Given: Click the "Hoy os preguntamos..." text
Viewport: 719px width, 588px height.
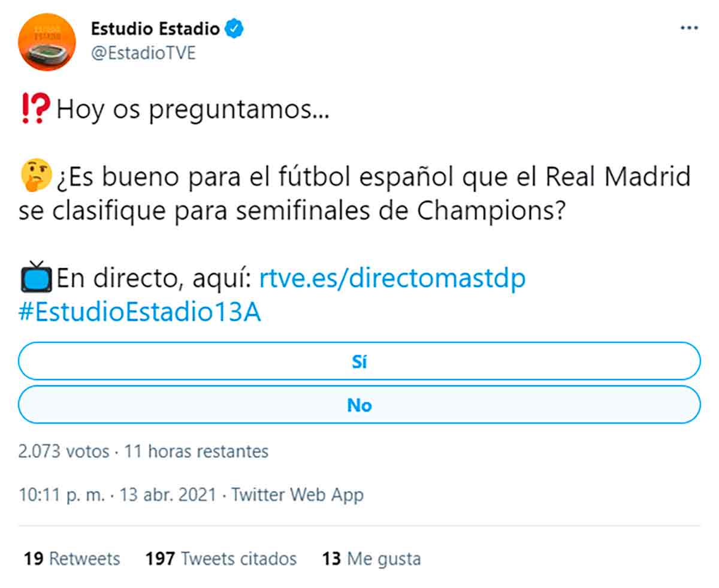Looking at the screenshot, I should [192, 111].
